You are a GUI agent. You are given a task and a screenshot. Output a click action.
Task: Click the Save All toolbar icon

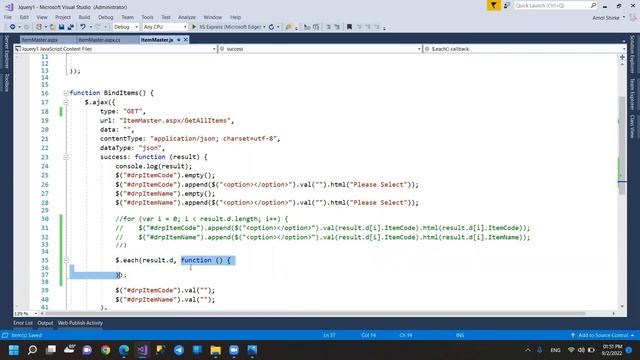[71, 27]
